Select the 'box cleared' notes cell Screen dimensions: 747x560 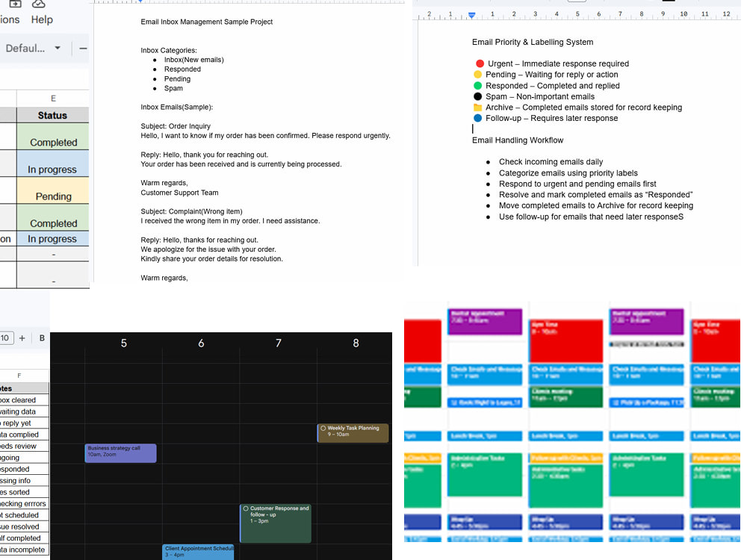point(24,400)
